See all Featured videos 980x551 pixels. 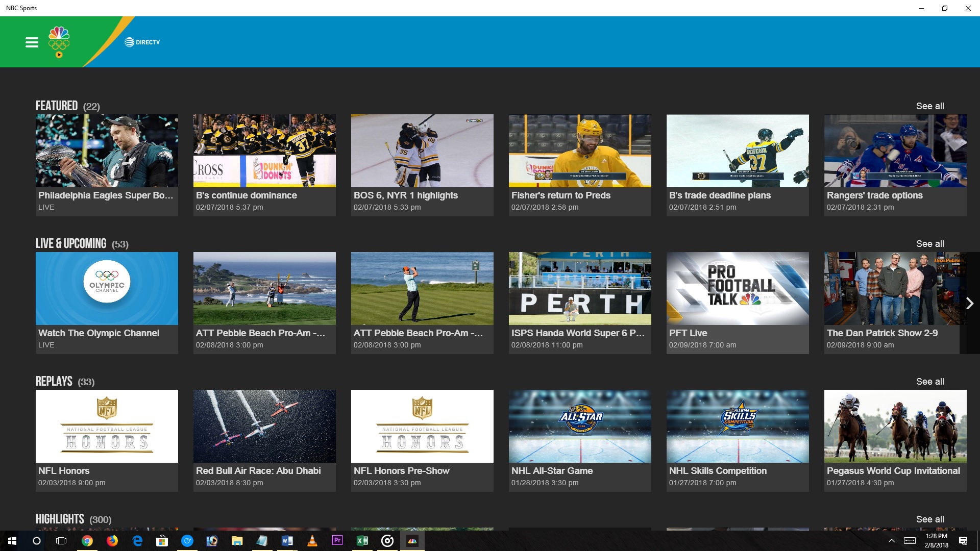929,106
